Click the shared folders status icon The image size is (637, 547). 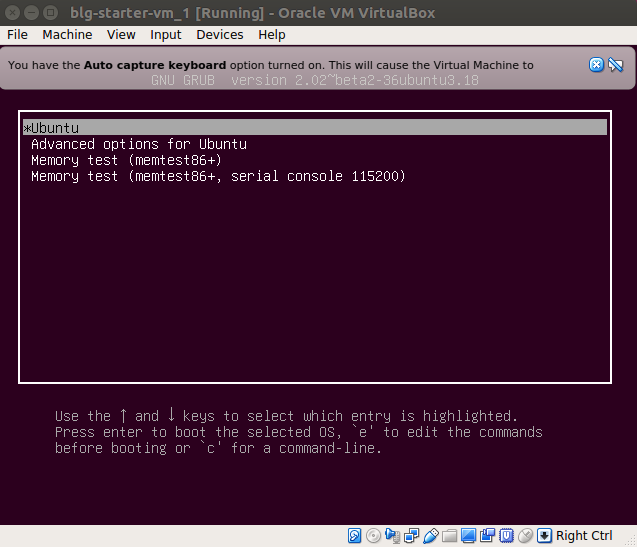pyautogui.click(x=450, y=536)
